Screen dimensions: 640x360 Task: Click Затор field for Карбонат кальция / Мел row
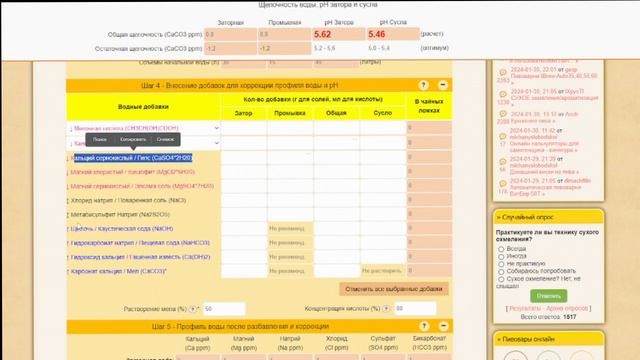tap(244, 271)
